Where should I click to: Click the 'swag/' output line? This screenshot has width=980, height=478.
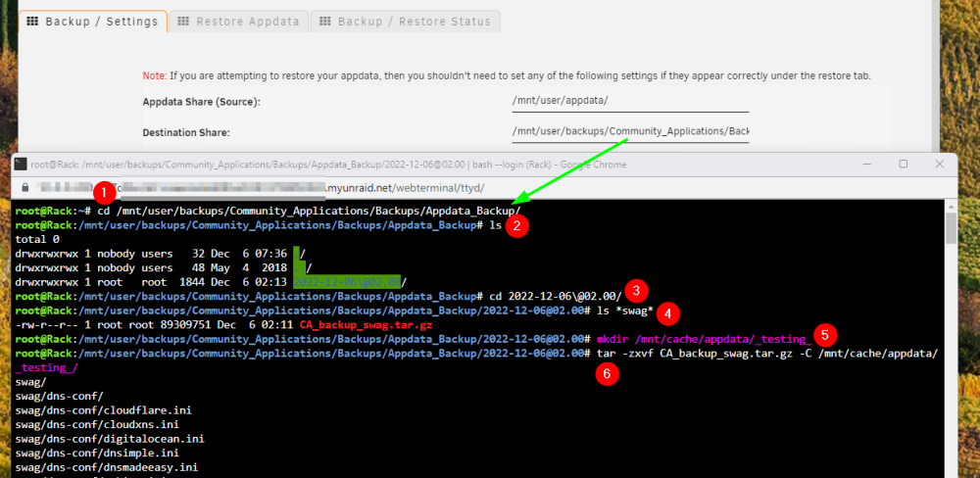(x=30, y=382)
